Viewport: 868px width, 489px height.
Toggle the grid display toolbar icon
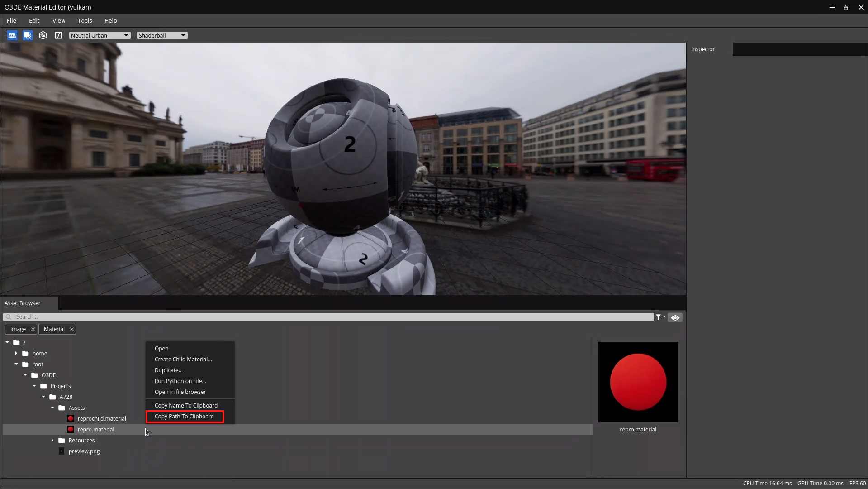point(12,35)
